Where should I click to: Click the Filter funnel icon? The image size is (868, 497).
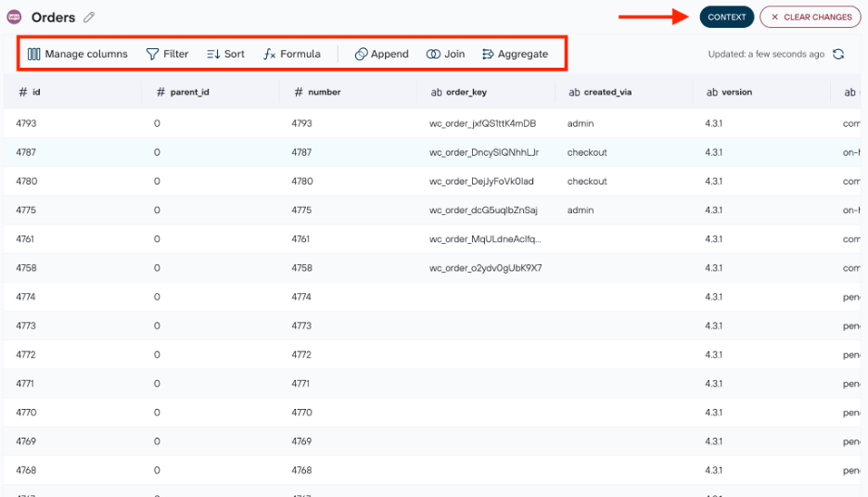pos(152,54)
